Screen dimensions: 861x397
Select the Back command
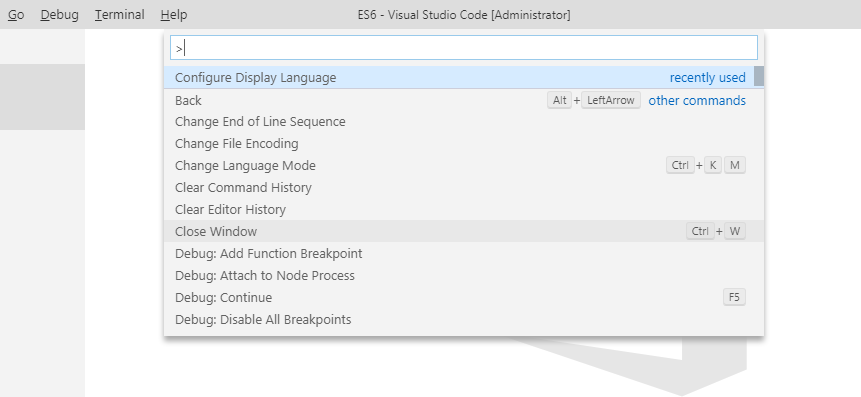463,100
